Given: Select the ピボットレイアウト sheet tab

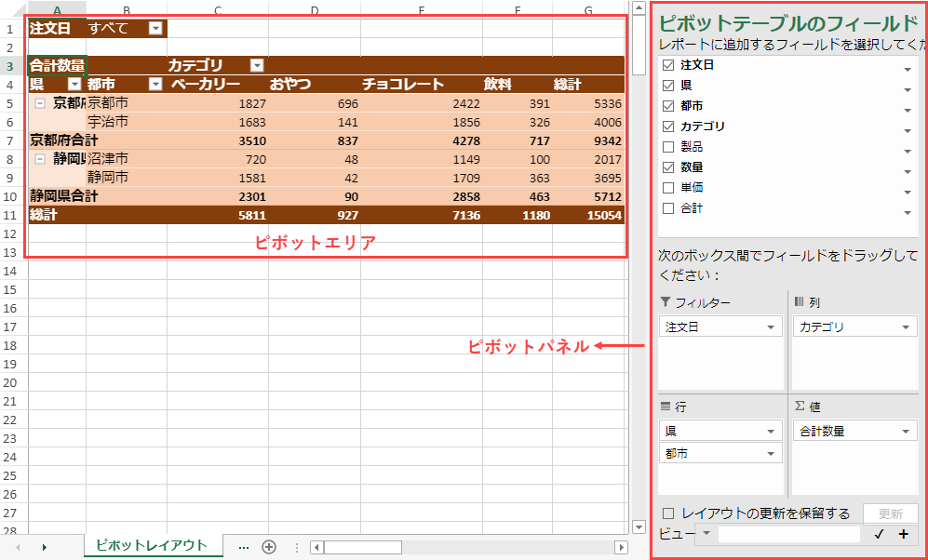Looking at the screenshot, I should pyautogui.click(x=153, y=545).
